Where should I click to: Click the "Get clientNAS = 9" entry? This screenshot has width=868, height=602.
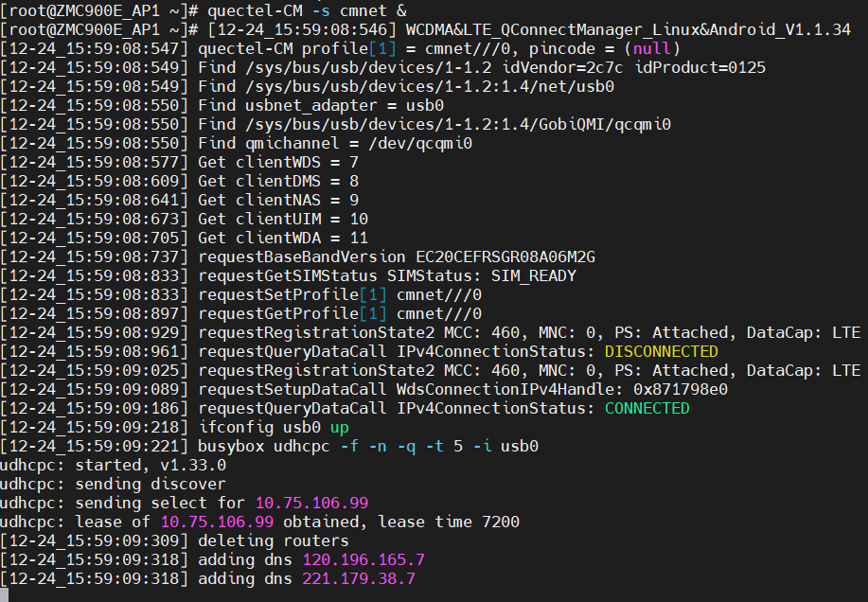pos(278,200)
